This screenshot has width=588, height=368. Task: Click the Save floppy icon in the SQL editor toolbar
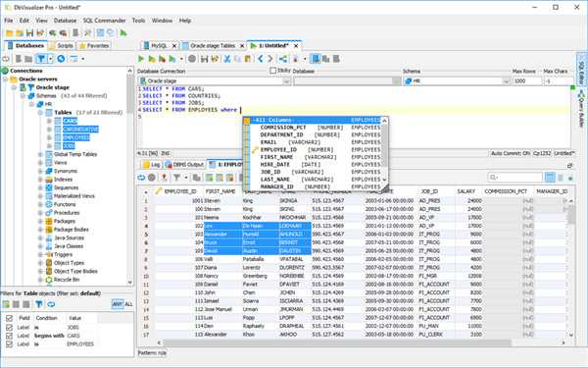(205, 59)
